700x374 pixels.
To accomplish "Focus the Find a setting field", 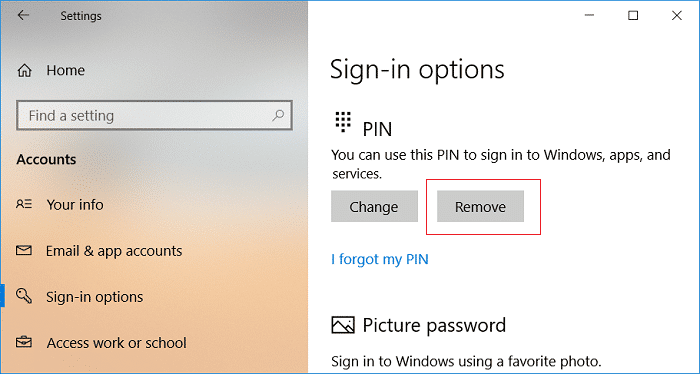I will [x=154, y=115].
